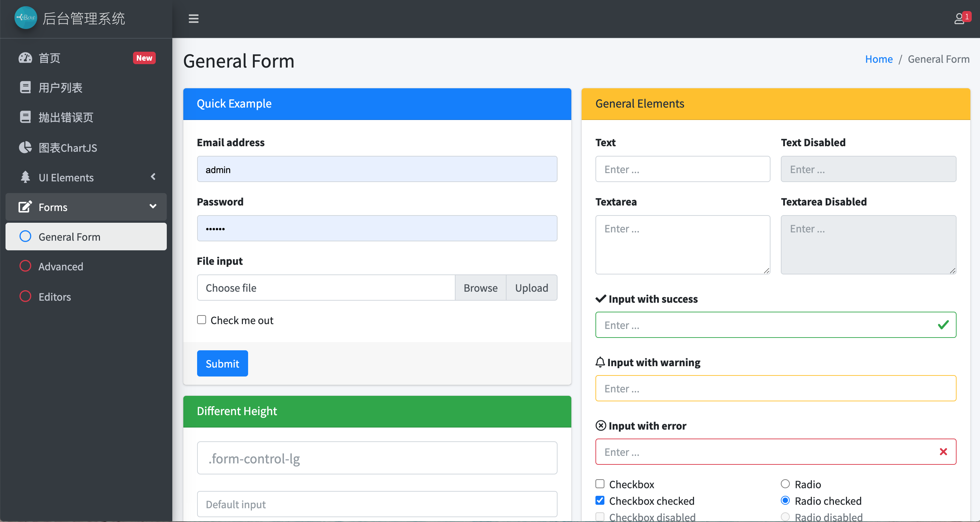Click the check icon by Input with success
This screenshot has height=522, width=980.
601,299
